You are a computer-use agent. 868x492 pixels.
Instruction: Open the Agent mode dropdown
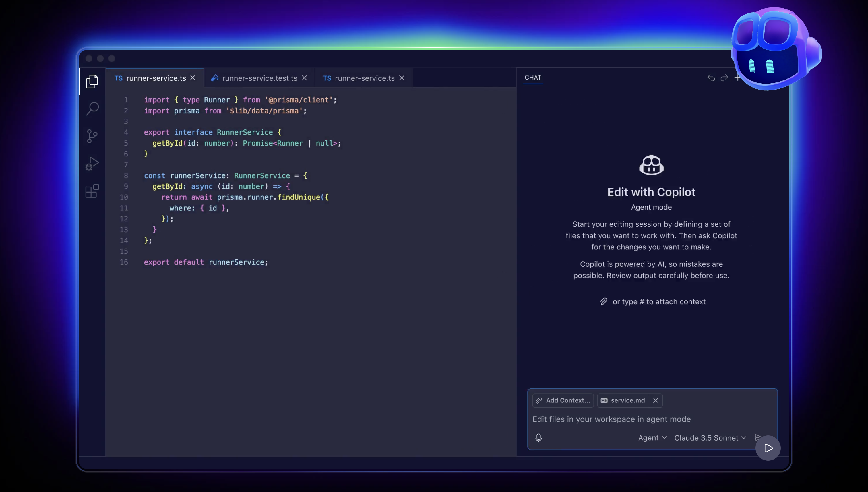click(652, 437)
